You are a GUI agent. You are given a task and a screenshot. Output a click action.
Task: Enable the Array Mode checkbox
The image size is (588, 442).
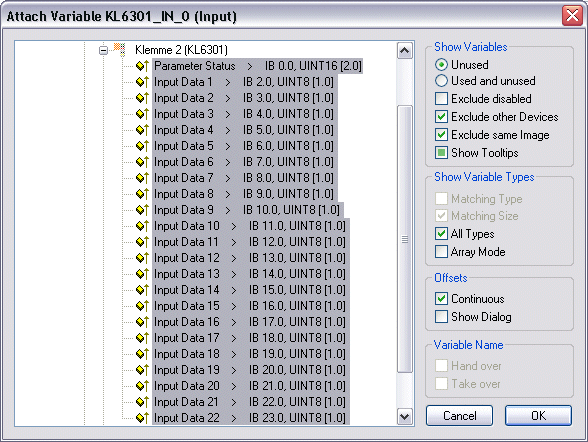441,252
